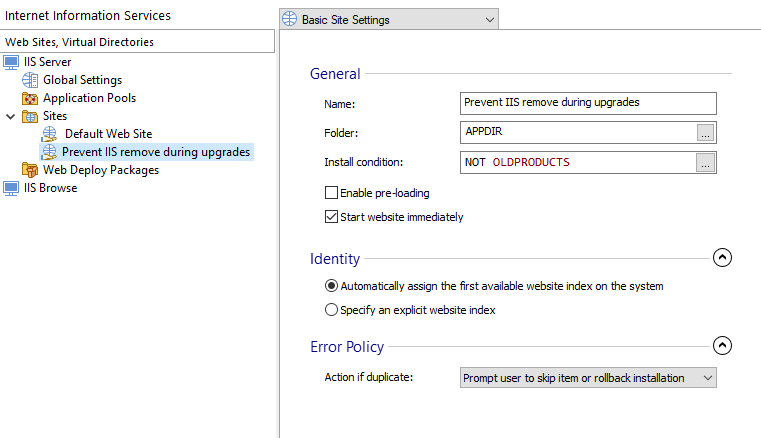Click the IIS Server computer icon

pyautogui.click(x=11, y=62)
